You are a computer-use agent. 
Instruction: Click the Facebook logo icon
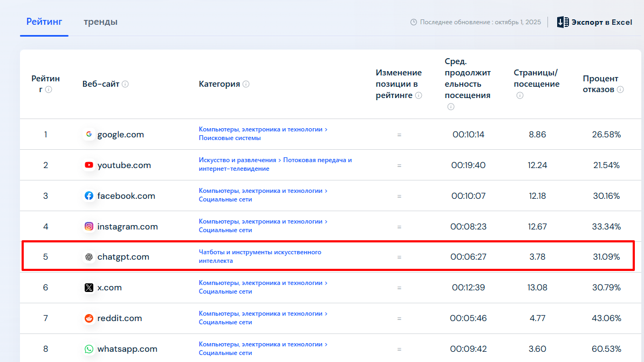89,196
